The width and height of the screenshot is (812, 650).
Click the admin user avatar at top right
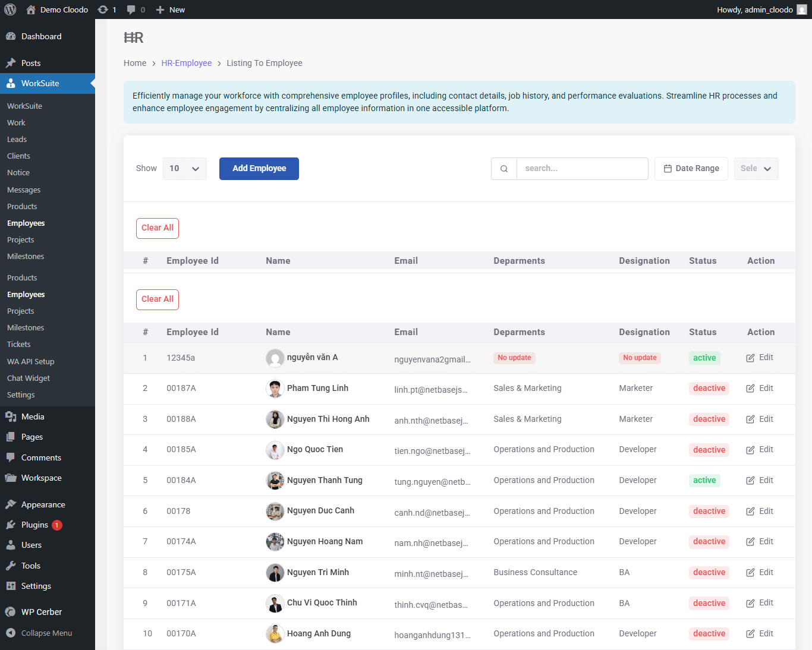click(802, 10)
